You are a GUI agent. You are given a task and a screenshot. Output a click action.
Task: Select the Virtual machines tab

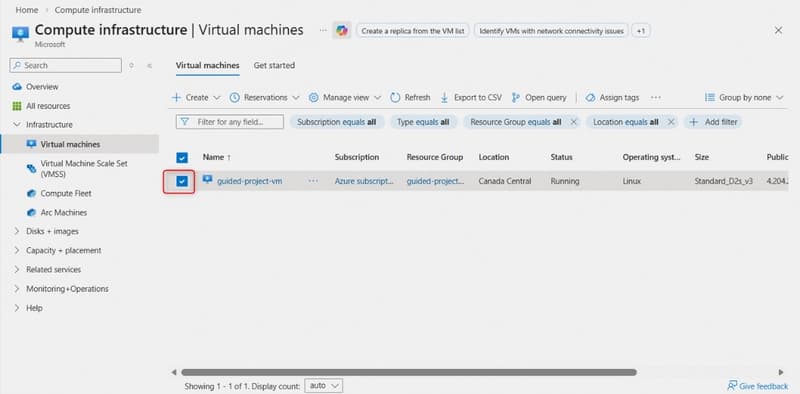coord(207,65)
